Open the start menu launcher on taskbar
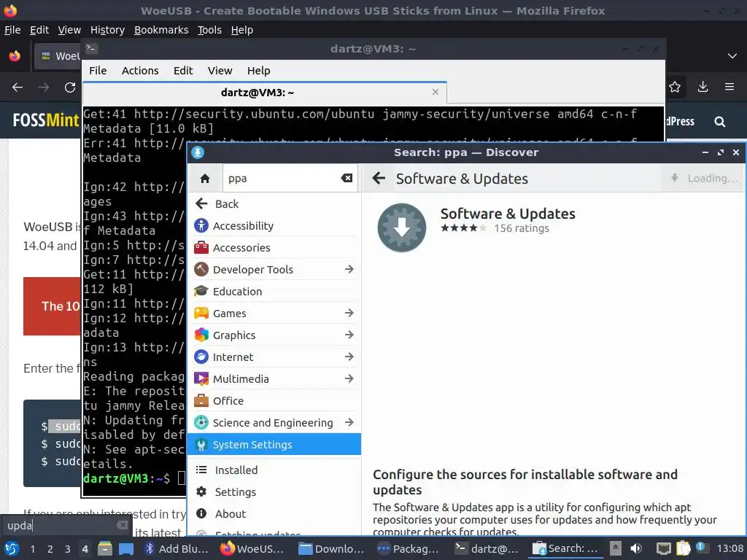The width and height of the screenshot is (747, 560). 12,548
